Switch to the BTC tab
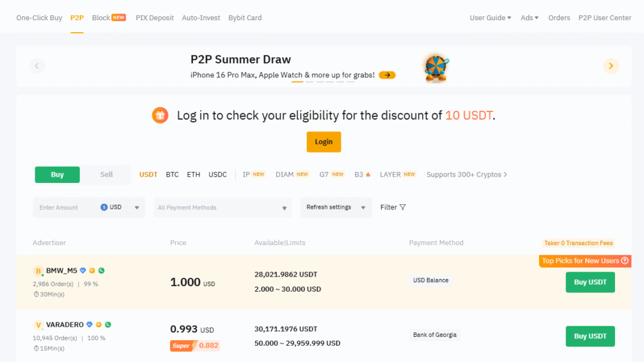This screenshot has height=362, width=644. (x=172, y=174)
